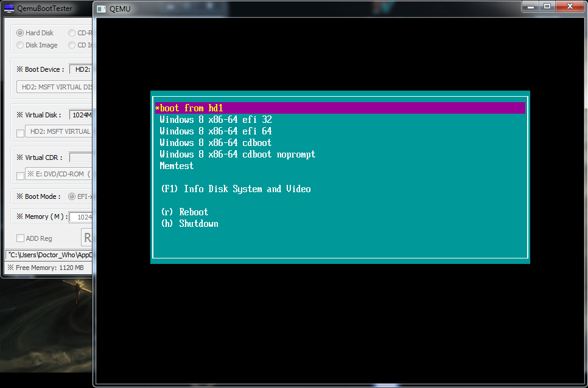The image size is (588, 388).
Task: Choose 'Windows 8 x86-64 efi 32' boot entry
Action: [215, 120]
